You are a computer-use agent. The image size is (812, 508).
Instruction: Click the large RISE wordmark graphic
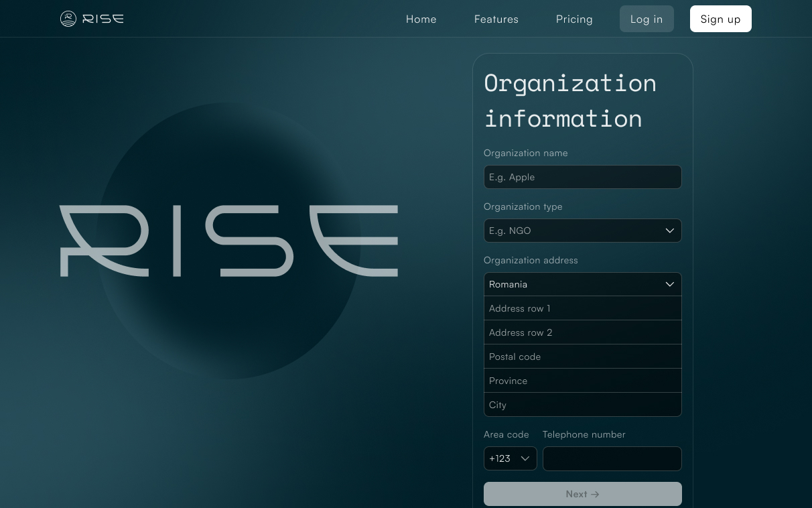click(x=228, y=241)
